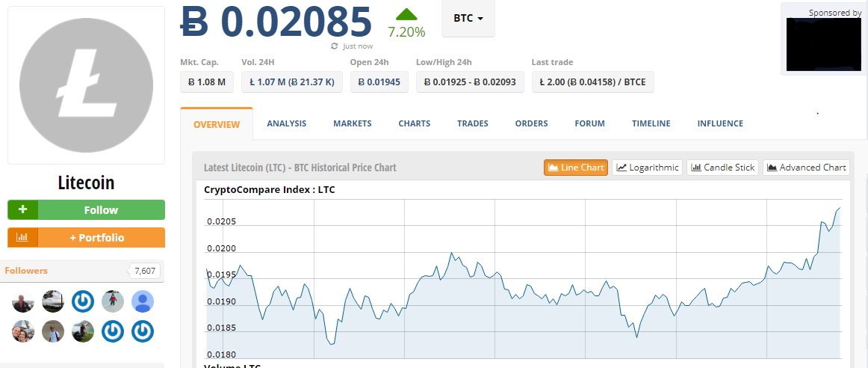Viewport: 868px width, 368px height.
Task: Open the BTC currency dropdown
Action: click(468, 18)
